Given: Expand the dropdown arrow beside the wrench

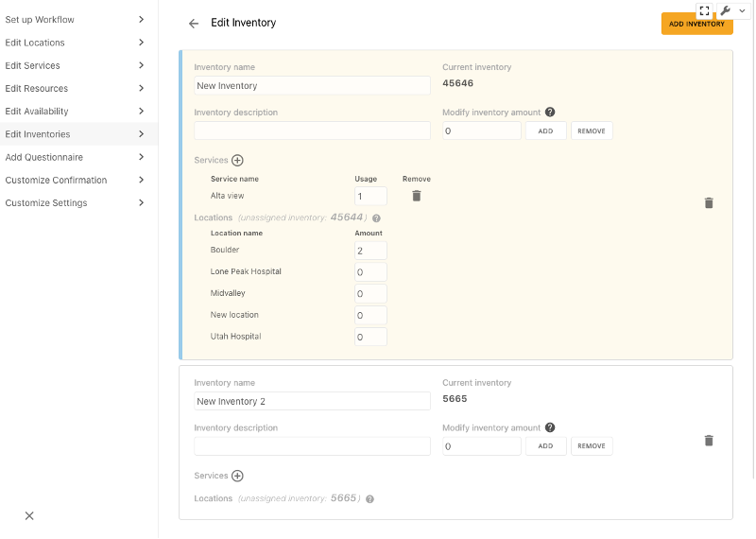Looking at the screenshot, I should [x=742, y=10].
